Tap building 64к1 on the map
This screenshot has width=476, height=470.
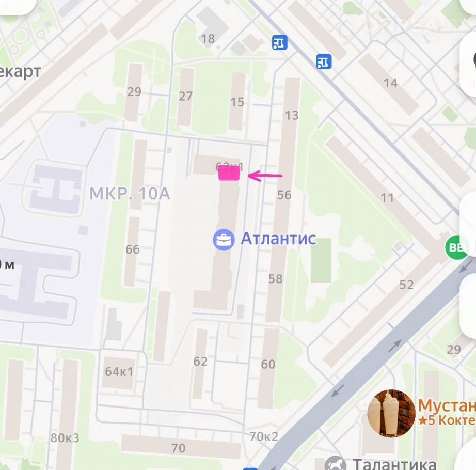[119, 372]
